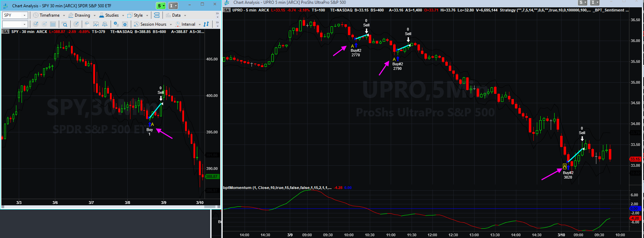The width and height of the screenshot is (644, 238).
Task: Click the gear with hash settings icon
Action: pos(116,24)
